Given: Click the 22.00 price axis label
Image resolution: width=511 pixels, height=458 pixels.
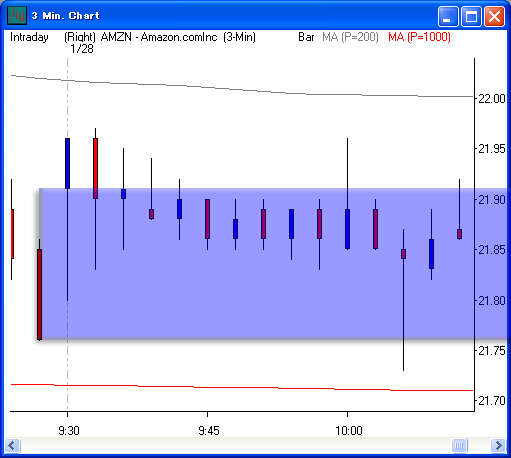Looking at the screenshot, I should click(492, 99).
